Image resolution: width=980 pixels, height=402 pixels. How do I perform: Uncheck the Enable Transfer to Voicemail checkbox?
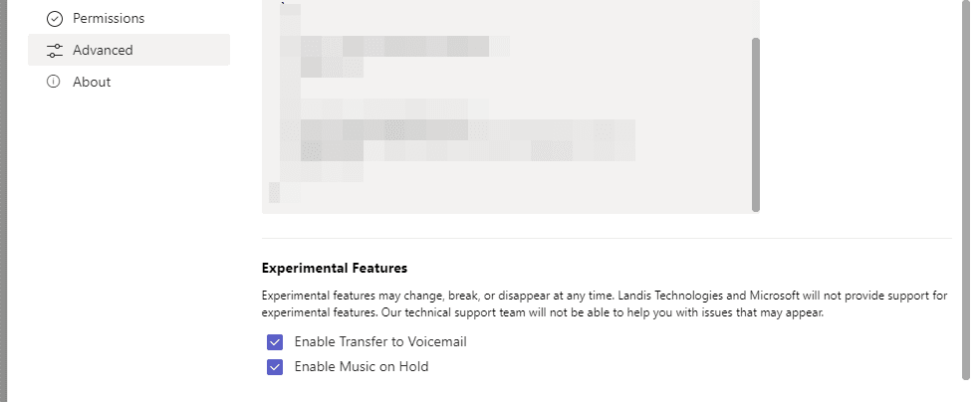[275, 342]
